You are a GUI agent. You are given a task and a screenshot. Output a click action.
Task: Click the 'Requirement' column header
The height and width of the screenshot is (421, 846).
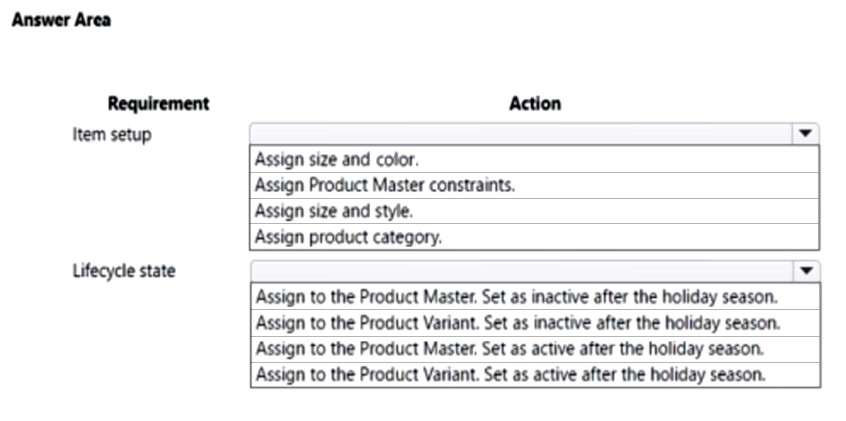(x=158, y=103)
